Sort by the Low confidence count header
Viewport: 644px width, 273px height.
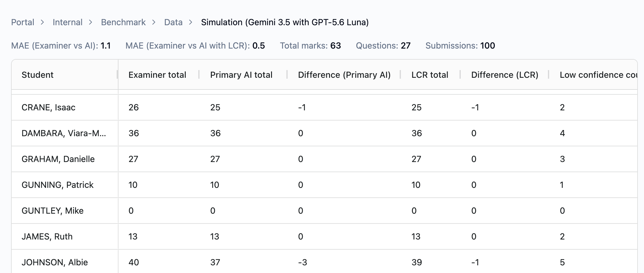[x=599, y=75]
